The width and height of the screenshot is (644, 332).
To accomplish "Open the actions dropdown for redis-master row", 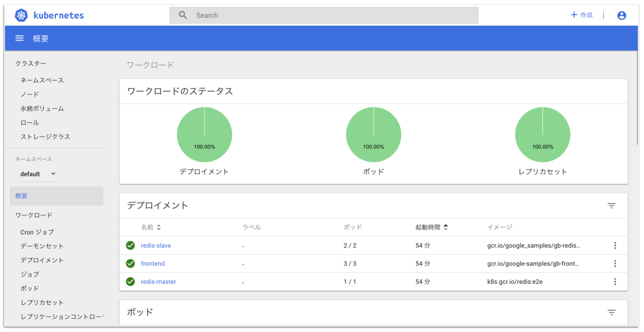I will [x=615, y=281].
